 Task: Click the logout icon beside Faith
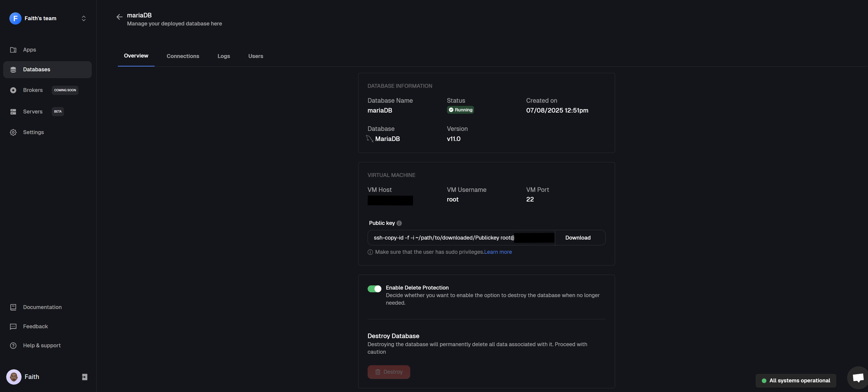pos(85,377)
